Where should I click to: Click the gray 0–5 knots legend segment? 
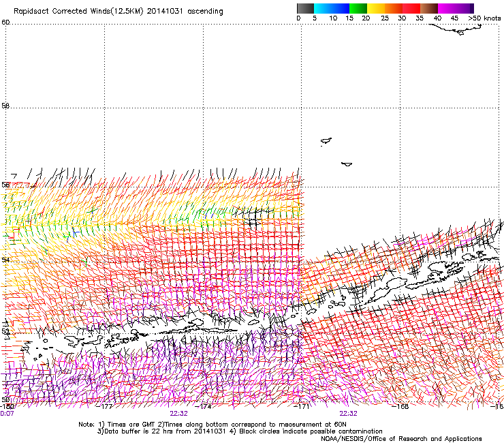[305, 8]
